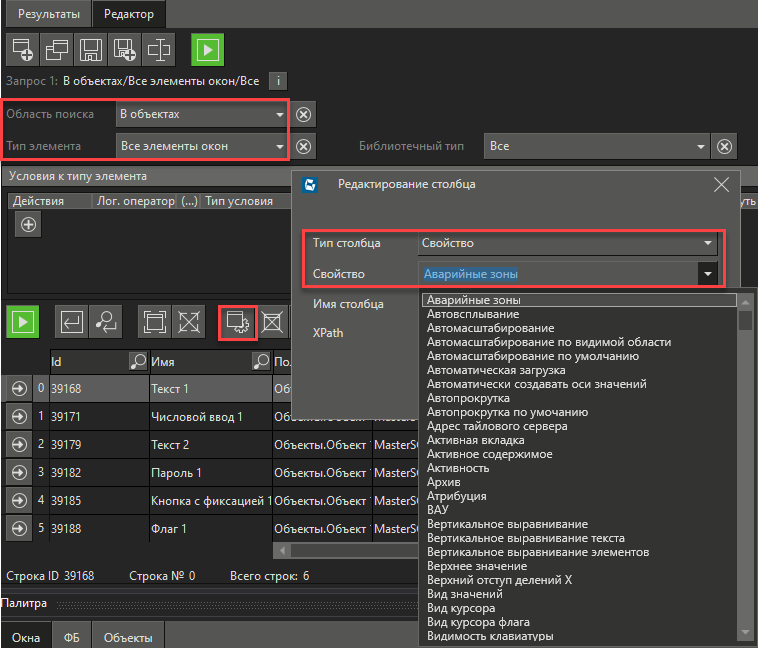Screen dimensions: 758x648
Task: Close the 'Редактирование столбца' dialog
Action: [x=721, y=184]
